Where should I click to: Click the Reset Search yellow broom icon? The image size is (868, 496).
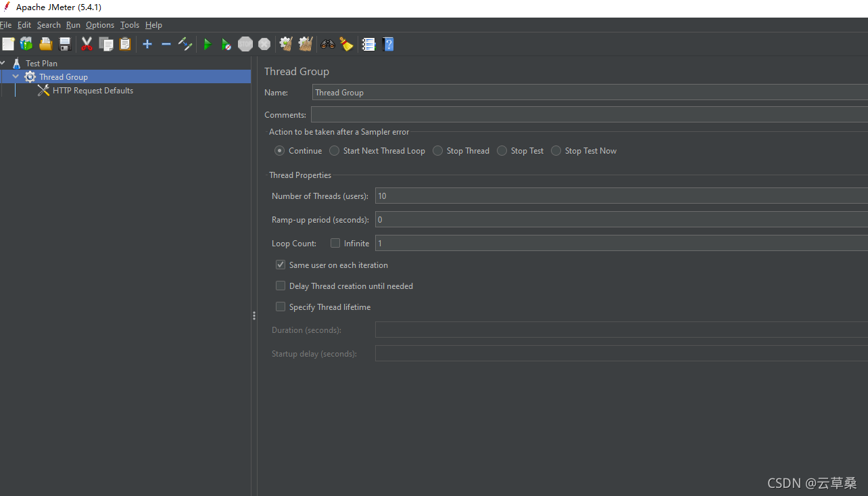pos(347,44)
